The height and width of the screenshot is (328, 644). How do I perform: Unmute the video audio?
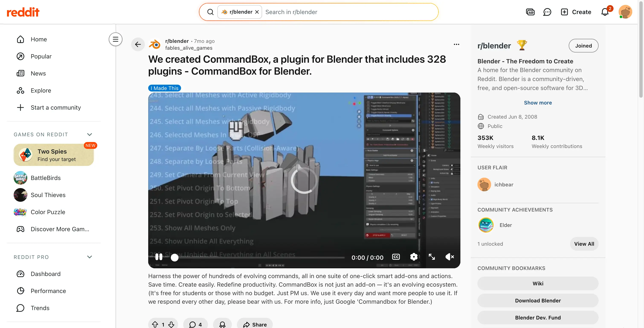pos(450,257)
